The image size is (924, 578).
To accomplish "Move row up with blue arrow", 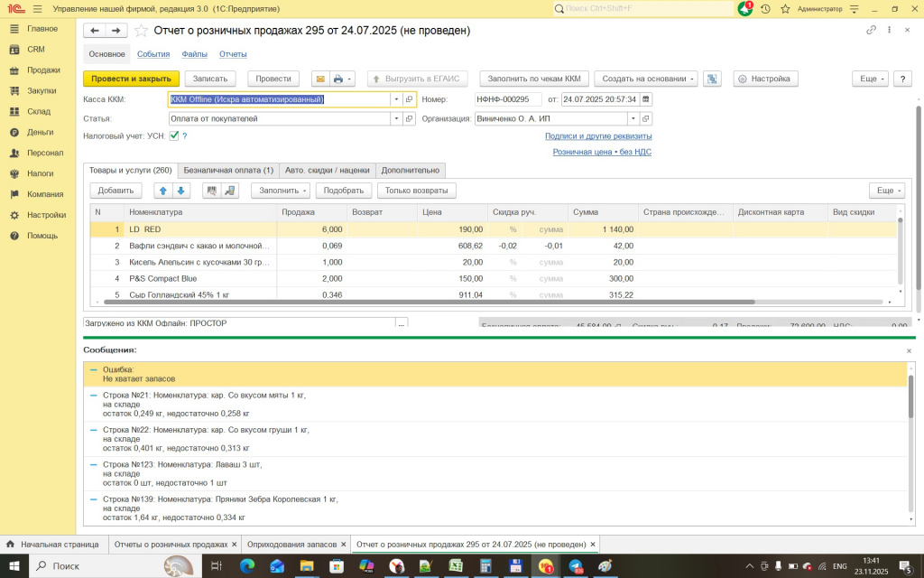I will pyautogui.click(x=163, y=191).
